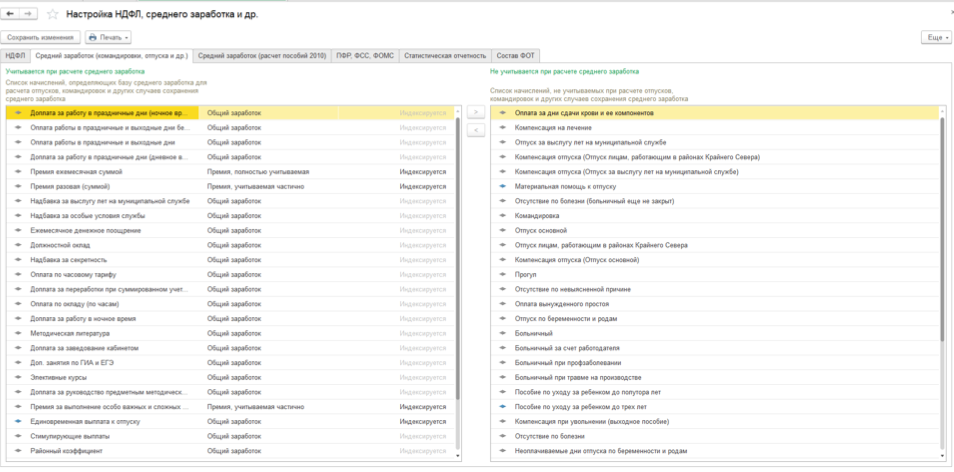
Task: Select Компенсация при увольнении (выходное пособие) row
Action: tap(716, 422)
